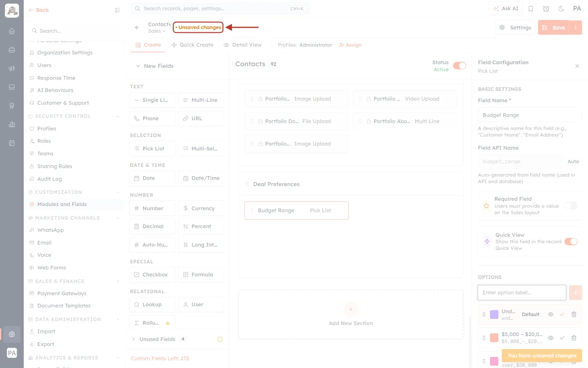The width and height of the screenshot is (588, 368).
Task: Click the sidebar collapse icon next to Back
Action: [x=117, y=10]
